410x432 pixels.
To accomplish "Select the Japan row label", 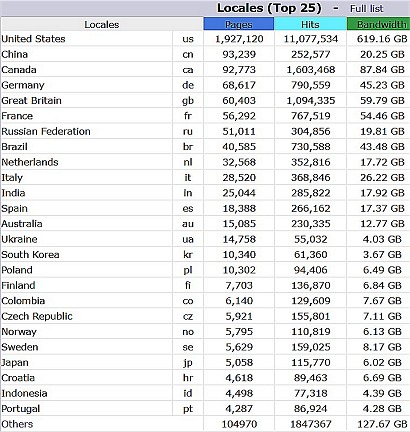I will 15,362.
